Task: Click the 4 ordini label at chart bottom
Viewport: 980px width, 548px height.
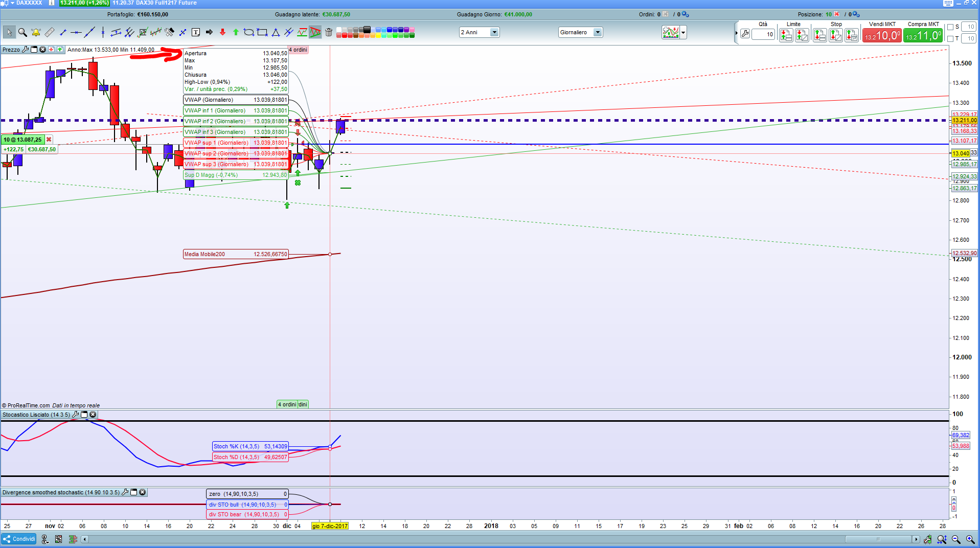Action: pyautogui.click(x=287, y=404)
